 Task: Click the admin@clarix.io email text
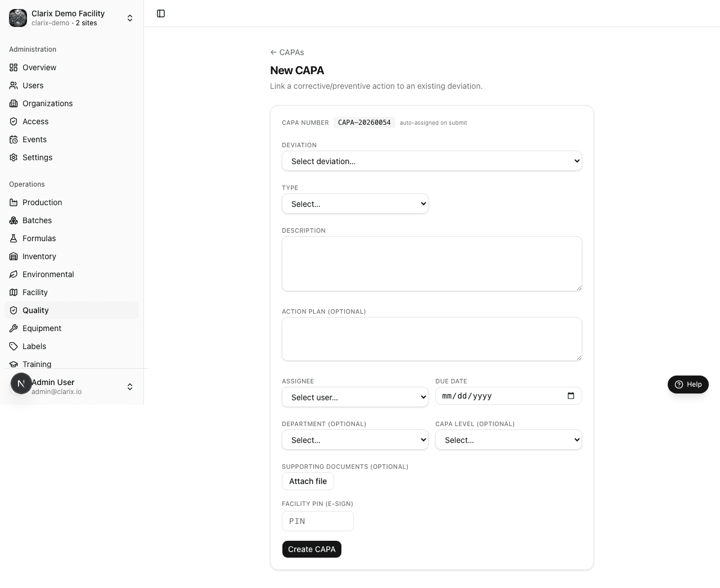tap(56, 392)
